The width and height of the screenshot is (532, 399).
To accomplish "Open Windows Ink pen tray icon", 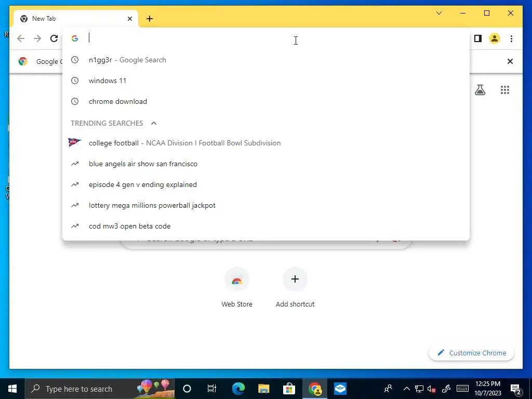I will (x=446, y=389).
